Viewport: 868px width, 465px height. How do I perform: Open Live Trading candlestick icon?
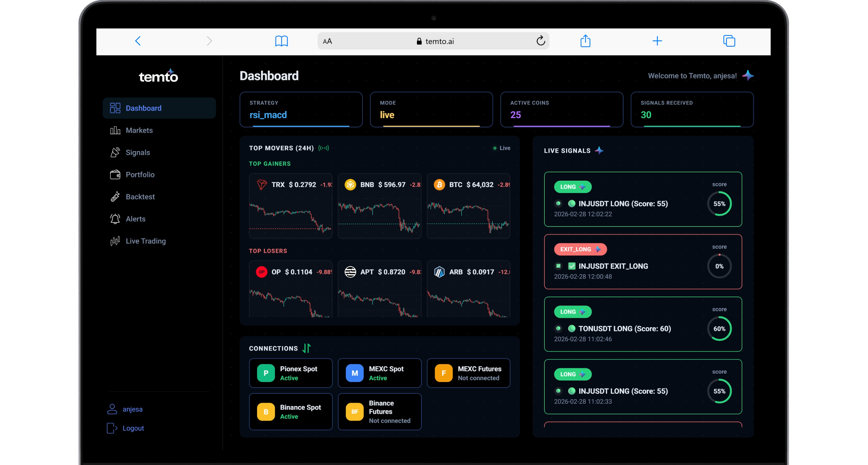[115, 241]
